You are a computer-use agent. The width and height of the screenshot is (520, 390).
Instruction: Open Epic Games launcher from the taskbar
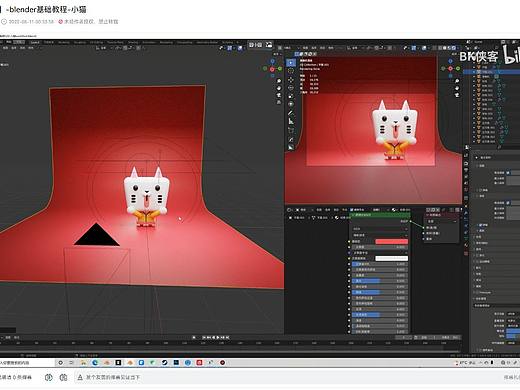(x=118, y=363)
